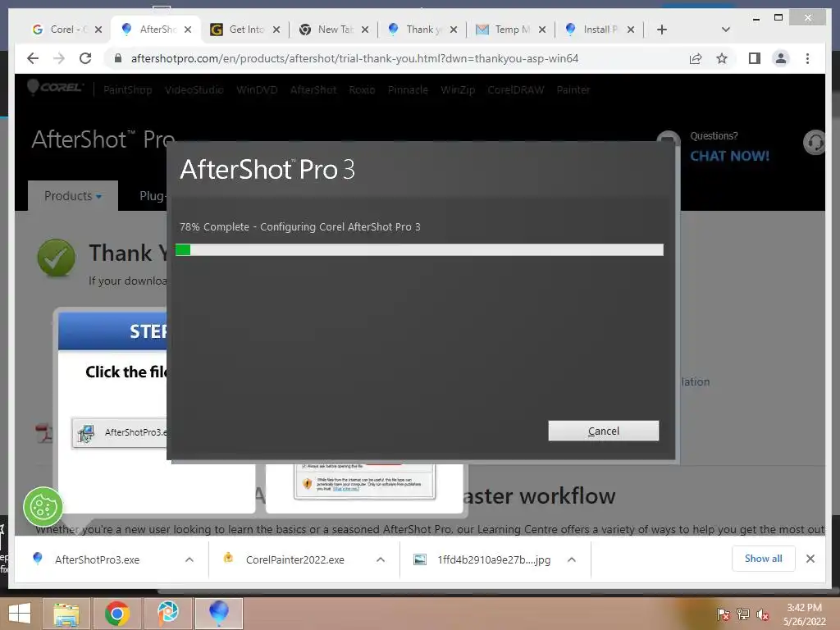
Task: Switch to the Temp Mail tab
Action: tap(504, 30)
